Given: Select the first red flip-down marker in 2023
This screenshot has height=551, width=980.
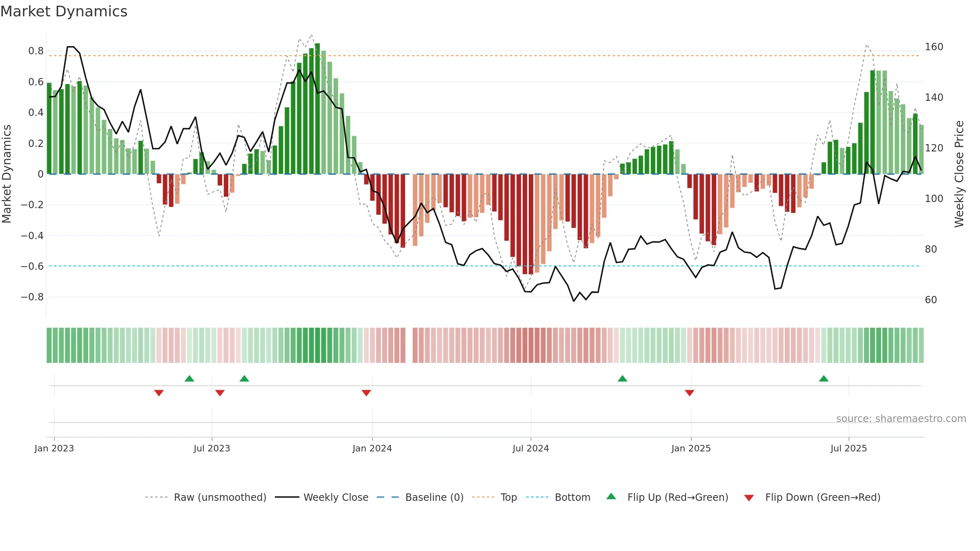Looking at the screenshot, I should click(159, 393).
